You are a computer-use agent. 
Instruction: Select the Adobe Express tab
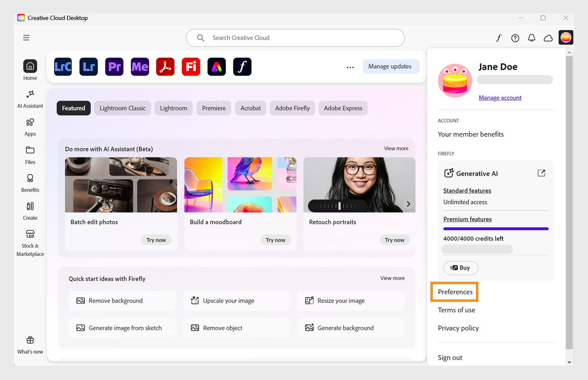pyautogui.click(x=343, y=108)
